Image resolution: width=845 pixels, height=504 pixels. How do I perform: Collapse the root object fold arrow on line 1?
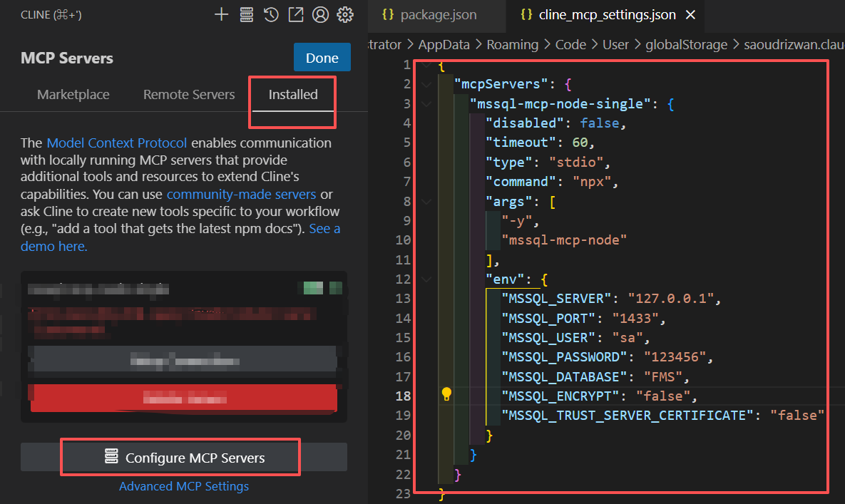click(x=426, y=65)
